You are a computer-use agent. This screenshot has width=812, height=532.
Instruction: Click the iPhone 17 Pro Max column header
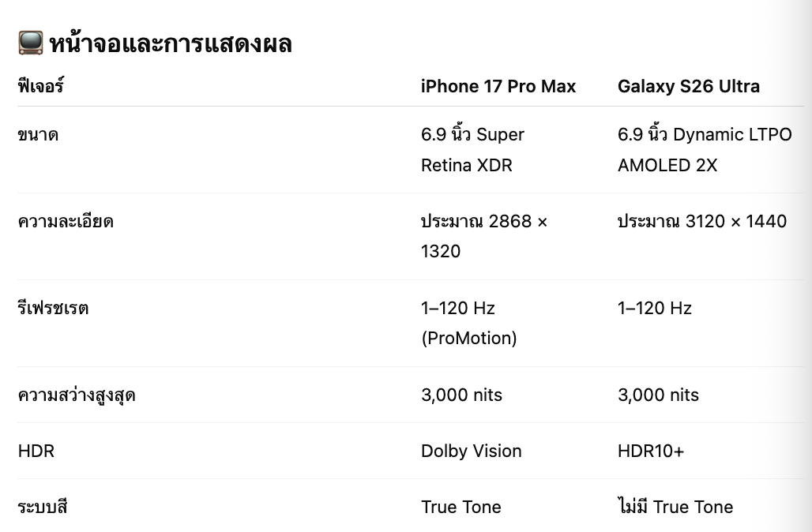pyautogui.click(x=498, y=86)
